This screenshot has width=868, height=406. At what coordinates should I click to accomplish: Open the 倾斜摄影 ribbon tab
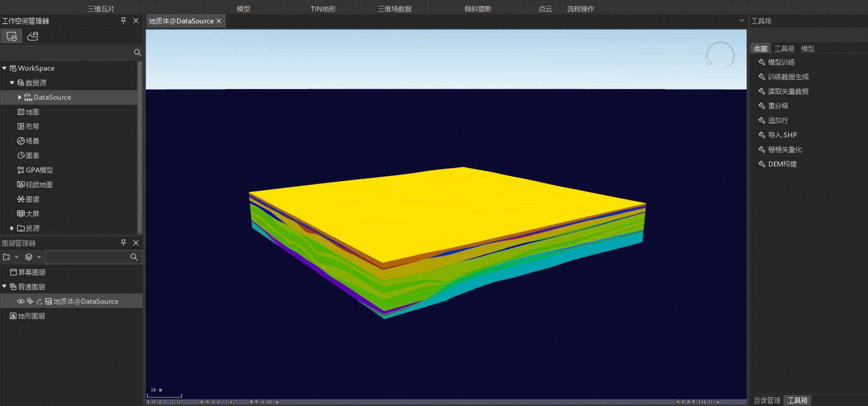477,9
